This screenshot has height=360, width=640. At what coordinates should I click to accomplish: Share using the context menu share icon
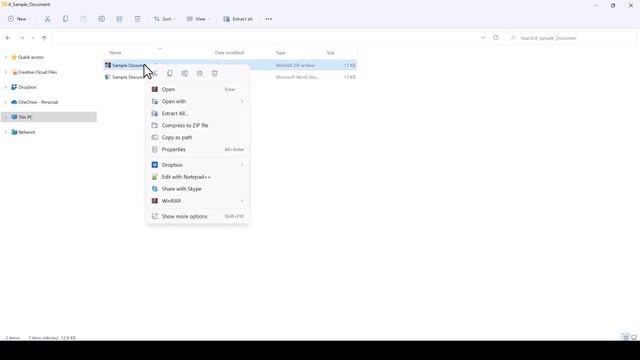coord(200,73)
